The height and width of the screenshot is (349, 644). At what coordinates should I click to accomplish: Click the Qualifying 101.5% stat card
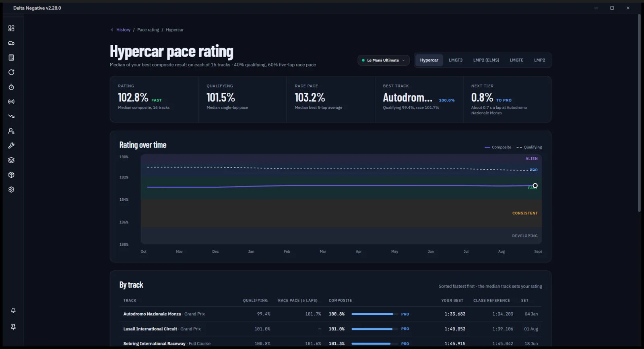point(242,99)
